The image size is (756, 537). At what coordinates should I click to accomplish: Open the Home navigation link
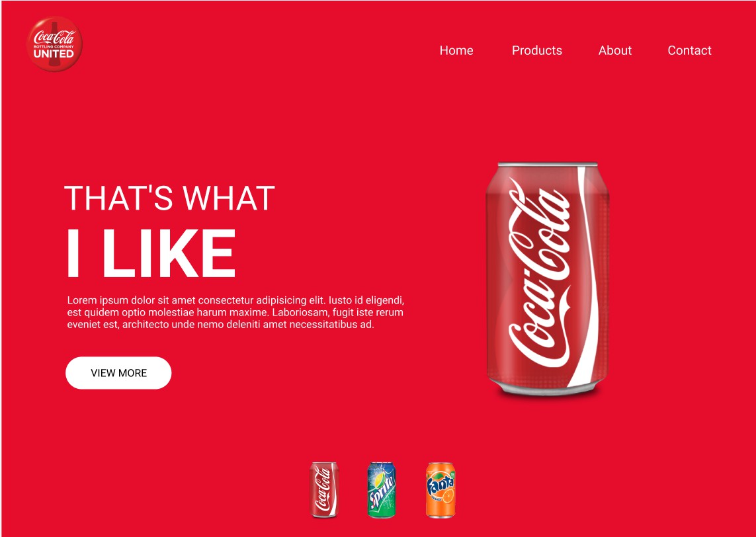point(456,51)
